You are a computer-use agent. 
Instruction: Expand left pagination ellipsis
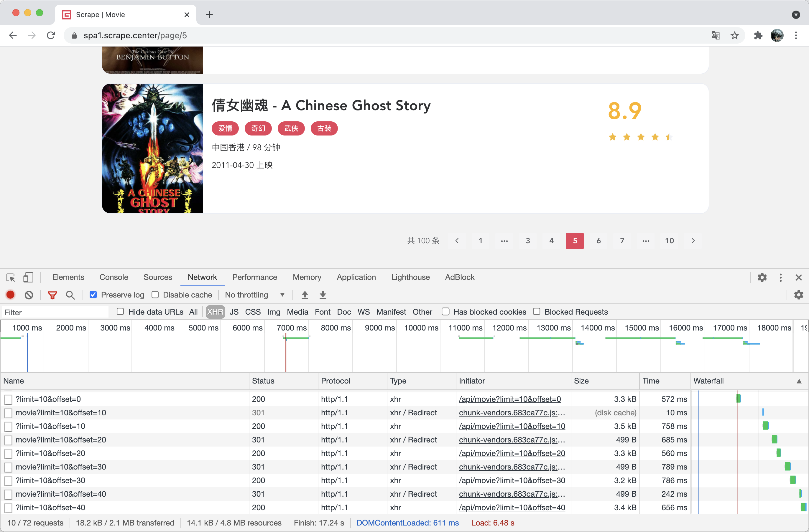click(504, 241)
